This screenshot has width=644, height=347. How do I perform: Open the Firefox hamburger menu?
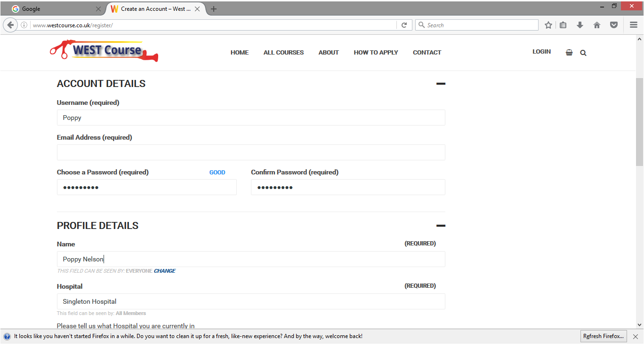634,25
